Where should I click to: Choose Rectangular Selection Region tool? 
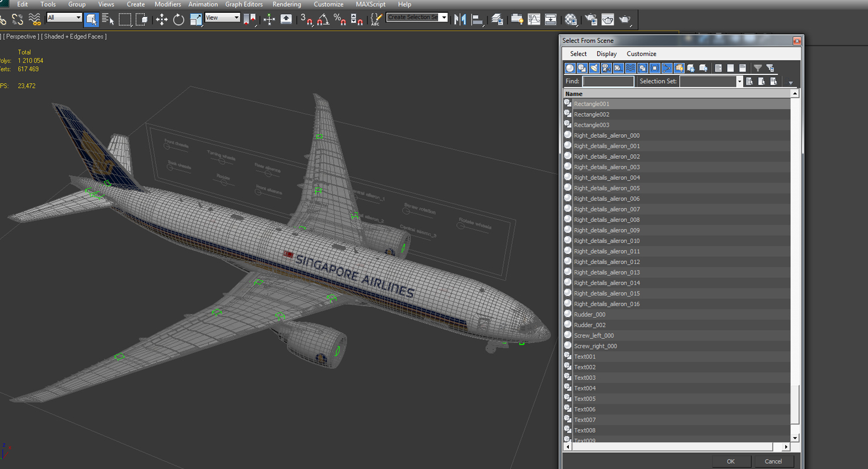(x=125, y=19)
